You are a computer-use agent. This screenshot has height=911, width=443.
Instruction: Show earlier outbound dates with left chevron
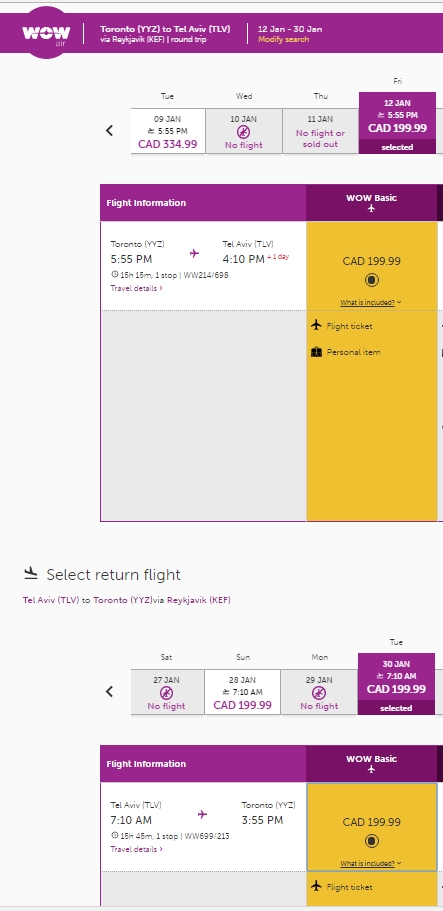(x=109, y=131)
